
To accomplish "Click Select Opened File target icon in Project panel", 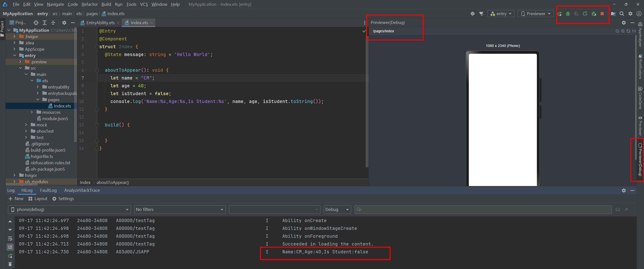I will click(36, 23).
